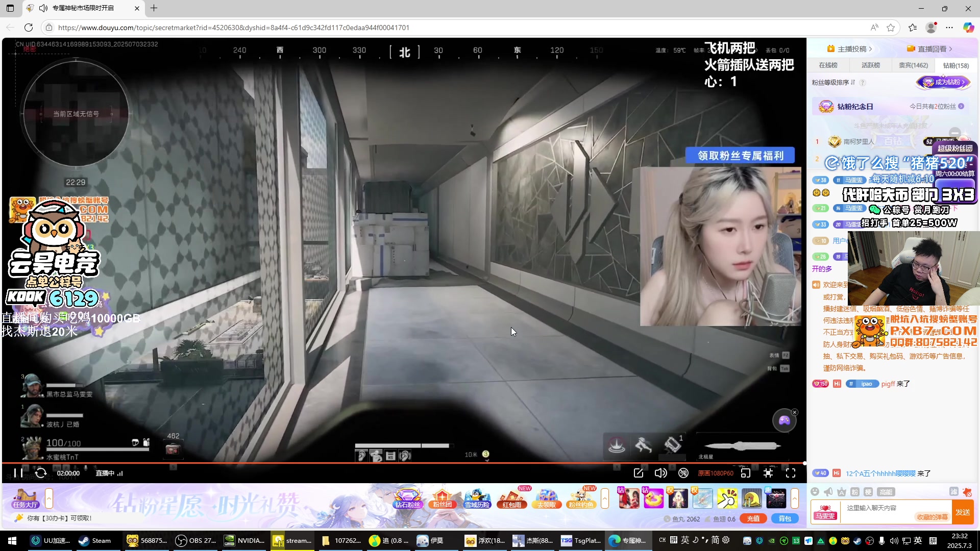This screenshot has height=551, width=980.
Task: Toggle the 高能 danmaku option
Action: tap(886, 492)
